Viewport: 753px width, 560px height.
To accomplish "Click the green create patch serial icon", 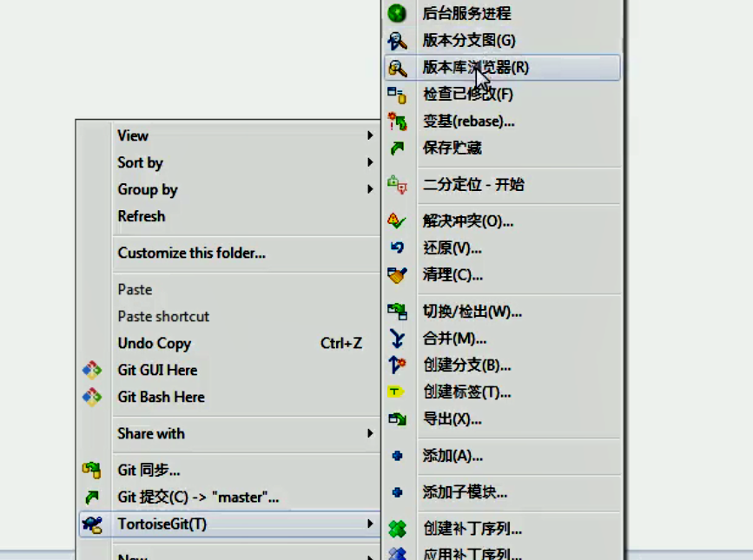I will point(397,529).
